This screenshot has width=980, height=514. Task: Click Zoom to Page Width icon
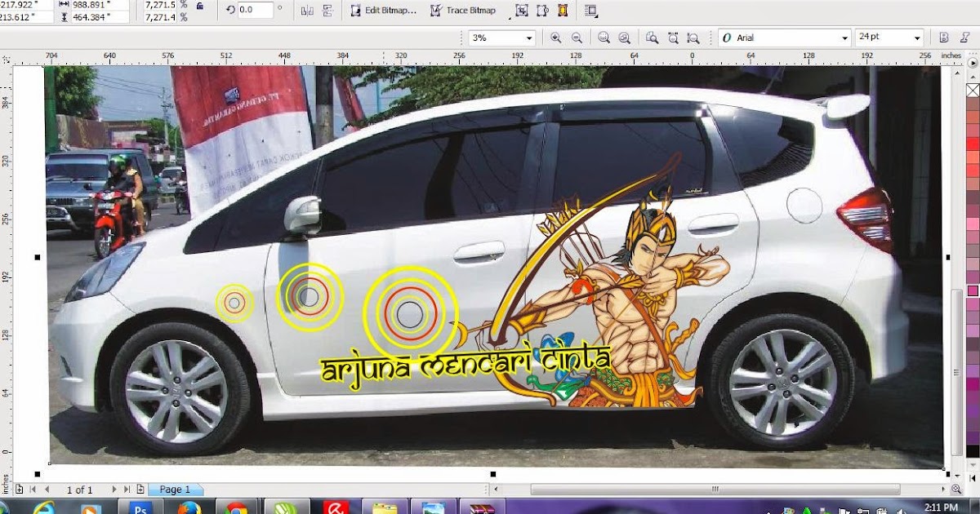pyautogui.click(x=672, y=38)
